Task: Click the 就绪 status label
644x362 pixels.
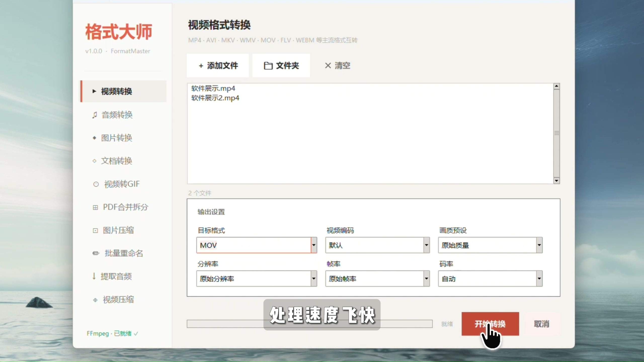Action: (x=447, y=324)
